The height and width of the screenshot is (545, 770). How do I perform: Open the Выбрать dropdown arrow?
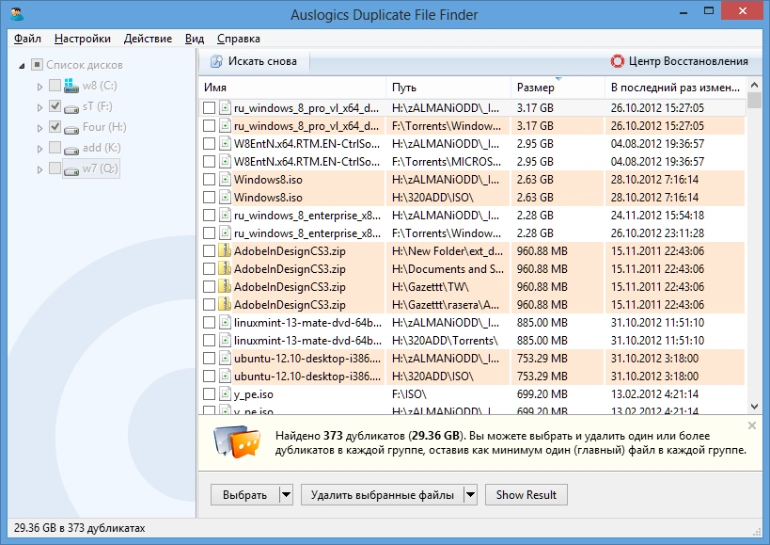pyautogui.click(x=286, y=494)
